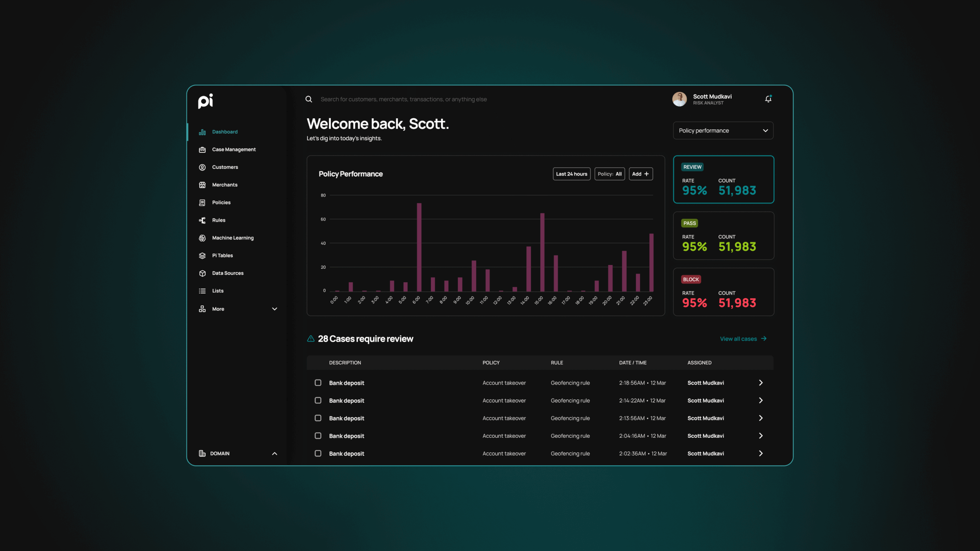
Task: Click the pi logo
Action: [205, 101]
